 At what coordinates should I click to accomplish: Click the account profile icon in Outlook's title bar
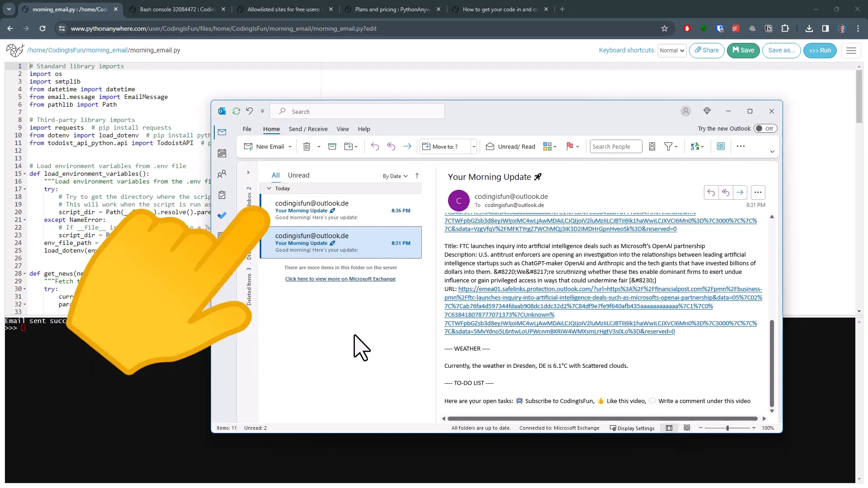tap(686, 111)
